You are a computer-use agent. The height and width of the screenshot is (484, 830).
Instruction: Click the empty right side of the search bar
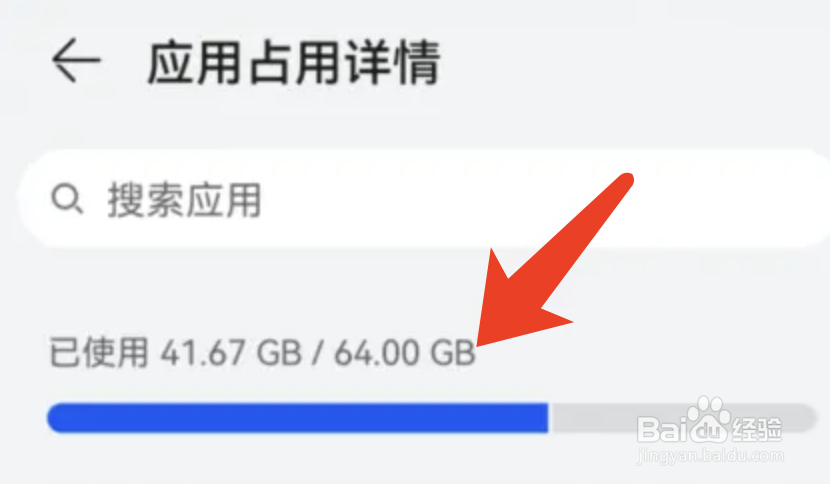[545, 199]
